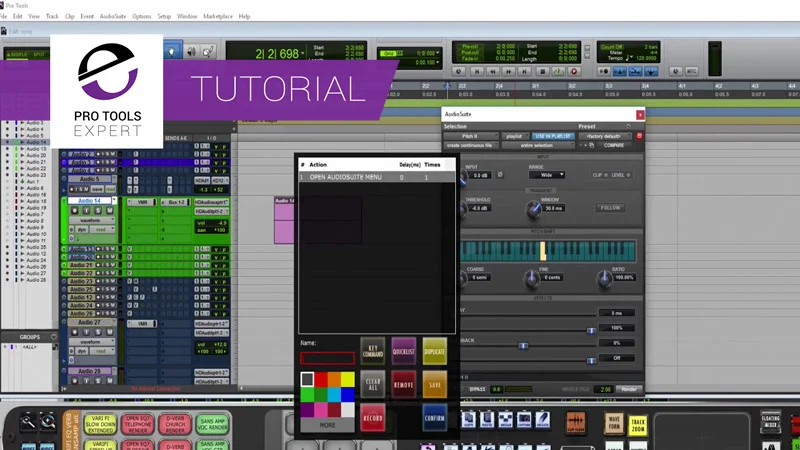The image size is (800, 450).
Task: Open the entire selection dropdown
Action: [x=538, y=145]
